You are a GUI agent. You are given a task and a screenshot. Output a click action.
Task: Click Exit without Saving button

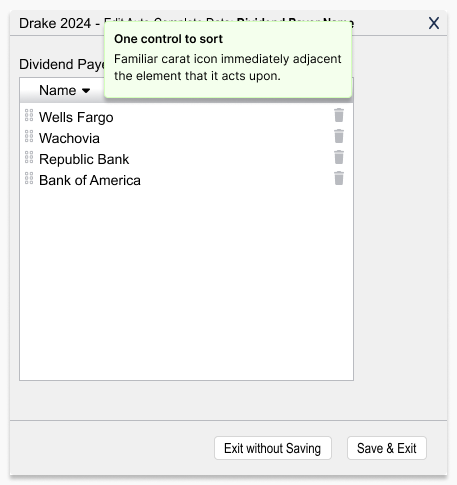[273, 448]
